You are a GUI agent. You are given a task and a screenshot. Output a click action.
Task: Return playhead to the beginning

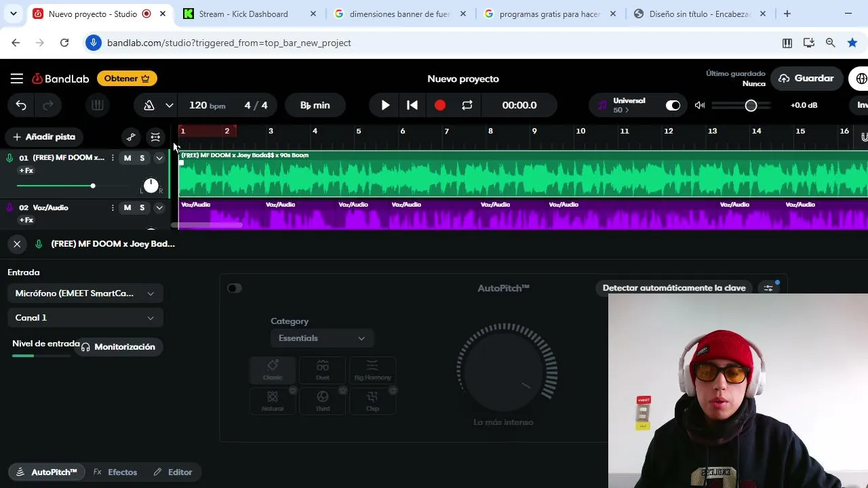point(412,105)
